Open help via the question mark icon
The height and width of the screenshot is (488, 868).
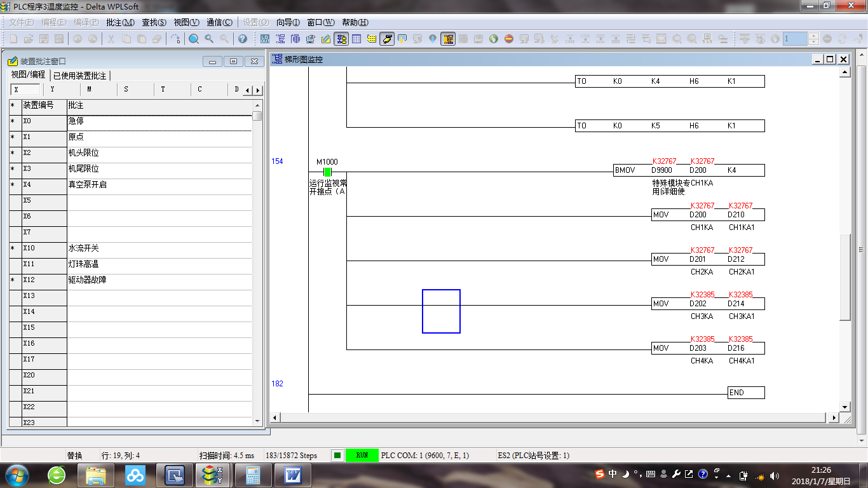(x=242, y=39)
